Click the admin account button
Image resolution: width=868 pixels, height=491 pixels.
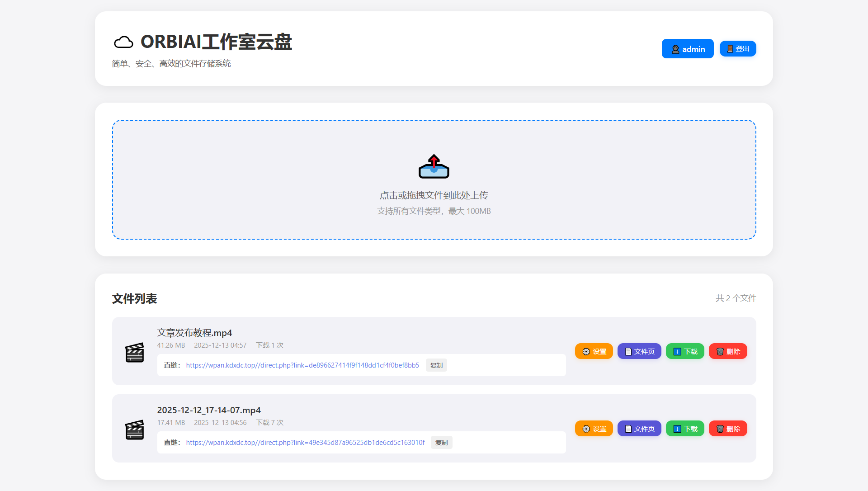687,48
